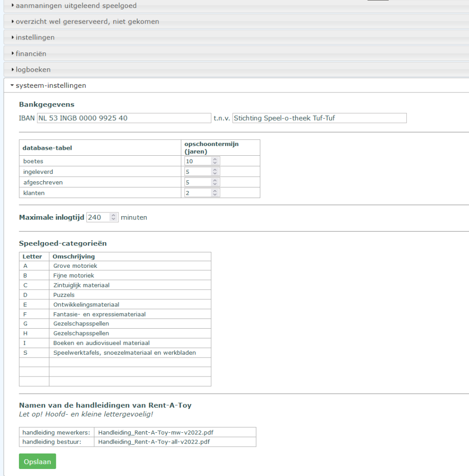Click the handleiding mewerkers filename field

[175, 432]
